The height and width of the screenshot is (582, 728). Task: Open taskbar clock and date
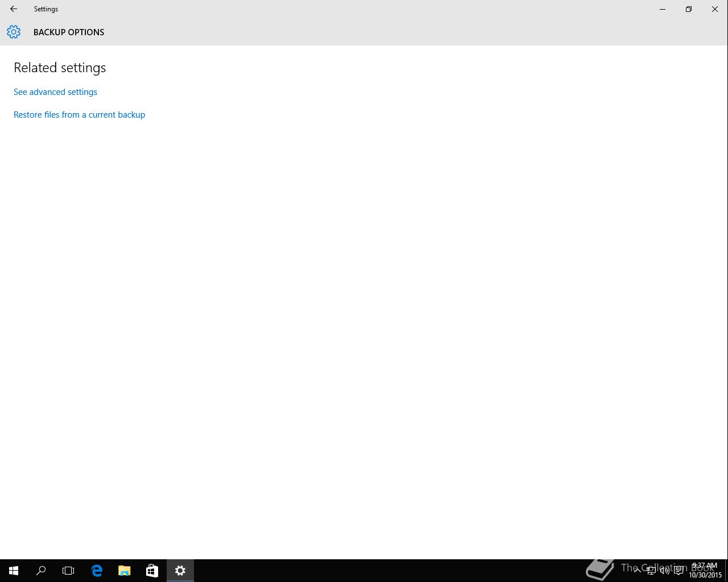coord(705,571)
